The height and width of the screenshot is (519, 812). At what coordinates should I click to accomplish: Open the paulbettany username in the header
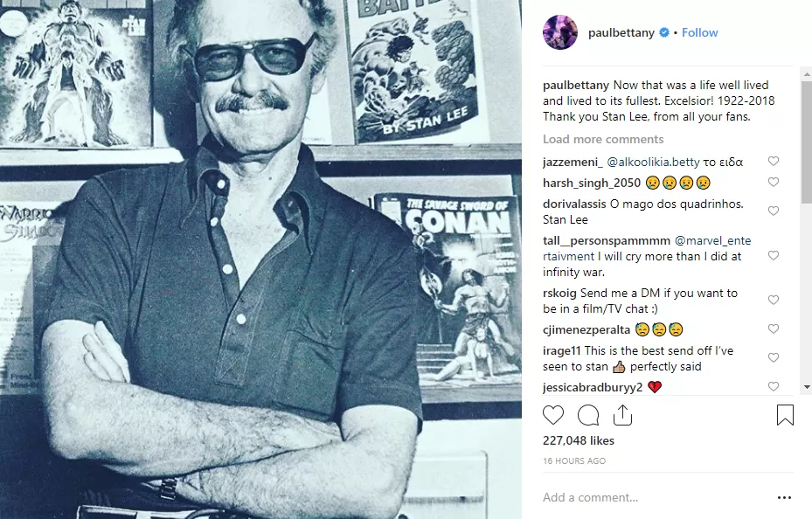[x=620, y=33]
